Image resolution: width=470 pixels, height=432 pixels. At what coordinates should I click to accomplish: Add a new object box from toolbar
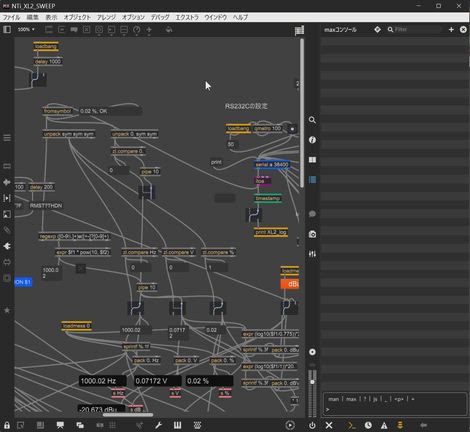click(x=49, y=29)
